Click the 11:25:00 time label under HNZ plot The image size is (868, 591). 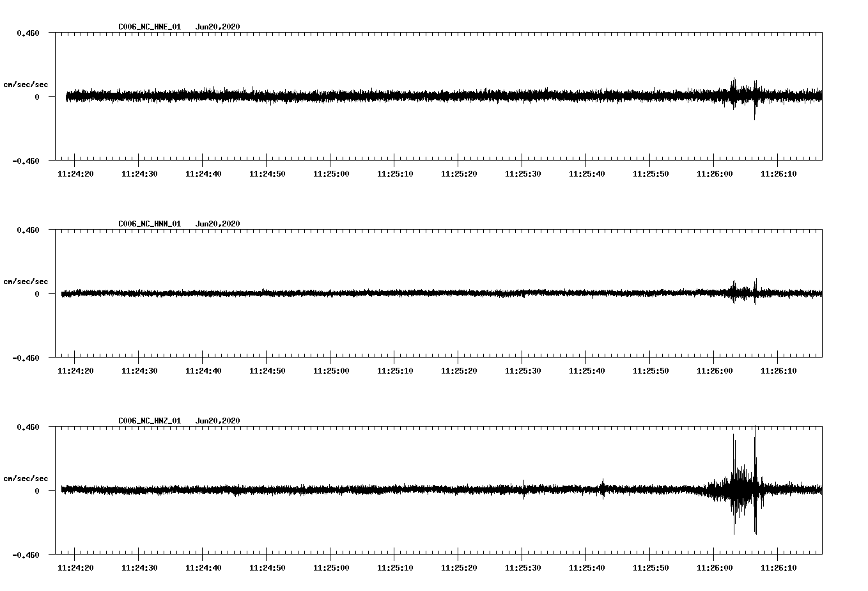pos(331,568)
